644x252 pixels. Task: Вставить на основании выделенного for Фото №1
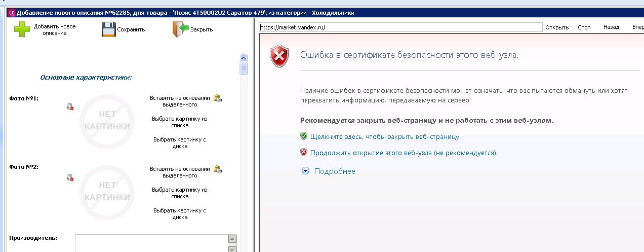click(180, 101)
